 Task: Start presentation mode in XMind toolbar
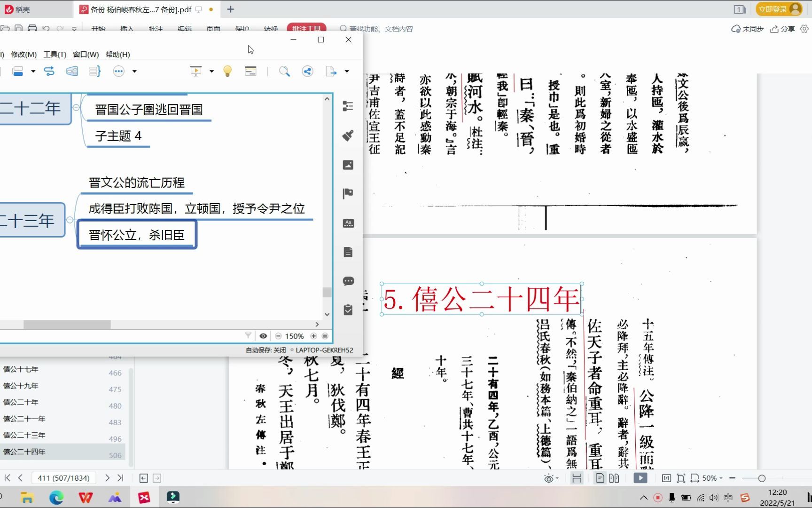tap(195, 71)
